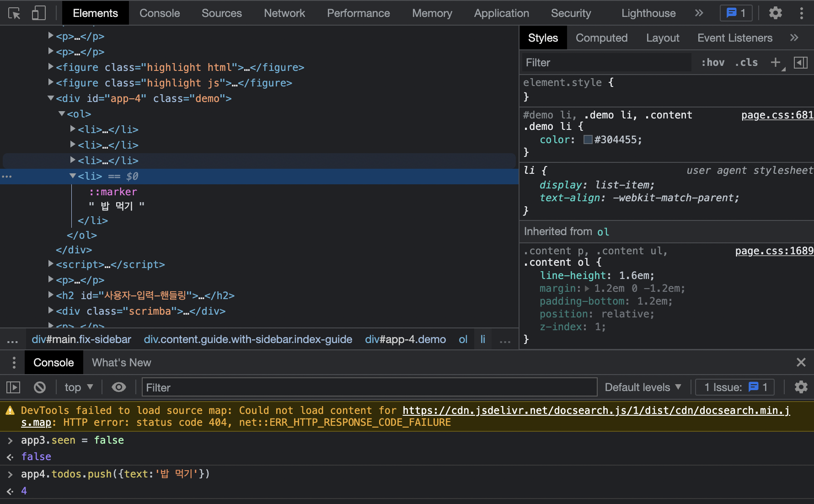Select div.content.guide.with-sidebar.index-guide breadcrumb

[x=248, y=339]
